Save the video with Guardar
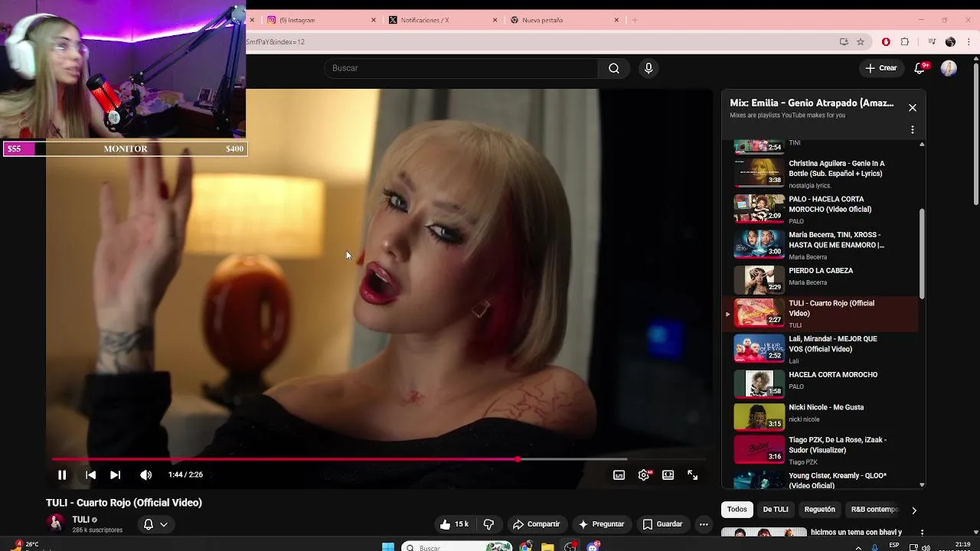Screen dimensions: 980x551 pos(662,524)
